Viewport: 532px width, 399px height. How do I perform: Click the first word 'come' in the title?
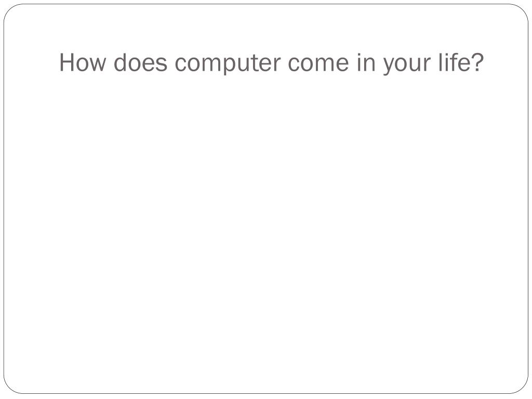(318, 64)
